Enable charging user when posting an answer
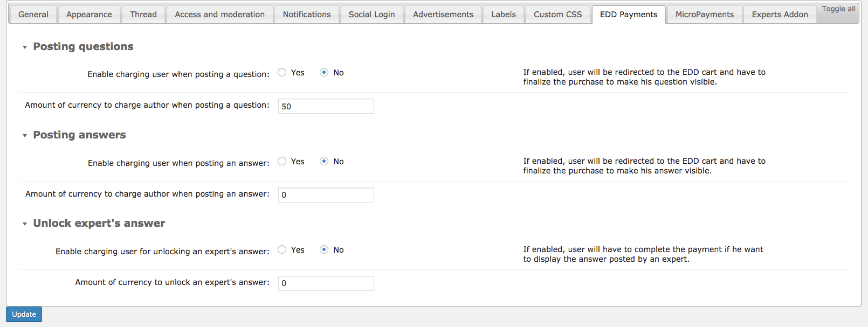The height and width of the screenshot is (327, 868). click(x=282, y=162)
